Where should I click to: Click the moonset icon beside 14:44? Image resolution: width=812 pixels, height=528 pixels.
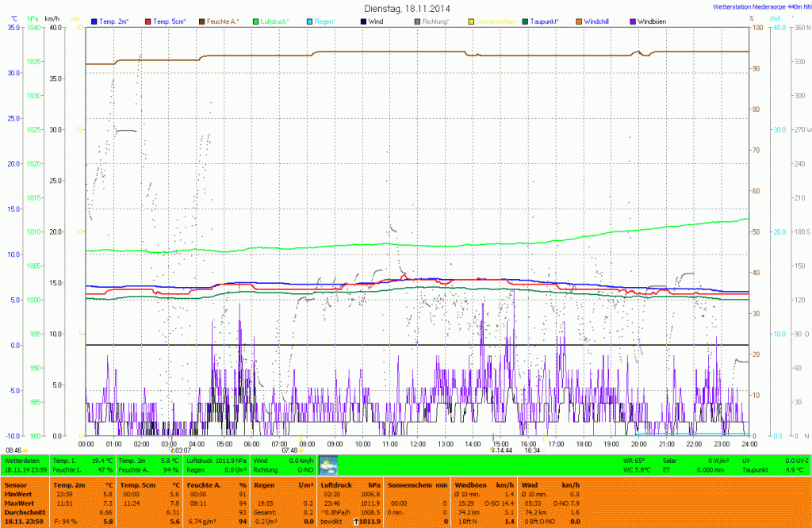[x=492, y=450]
